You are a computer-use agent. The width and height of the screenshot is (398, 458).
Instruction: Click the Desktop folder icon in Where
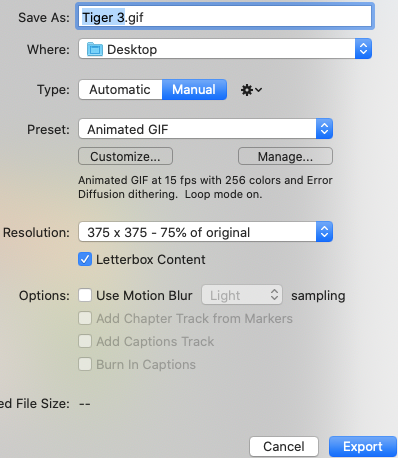(x=95, y=49)
